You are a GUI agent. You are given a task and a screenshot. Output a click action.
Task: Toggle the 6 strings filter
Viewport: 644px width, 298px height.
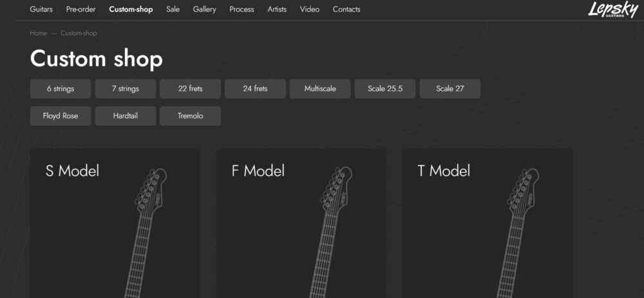tap(61, 89)
